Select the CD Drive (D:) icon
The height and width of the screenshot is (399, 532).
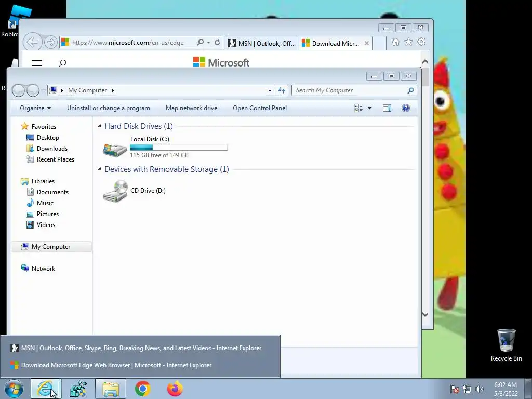point(115,191)
